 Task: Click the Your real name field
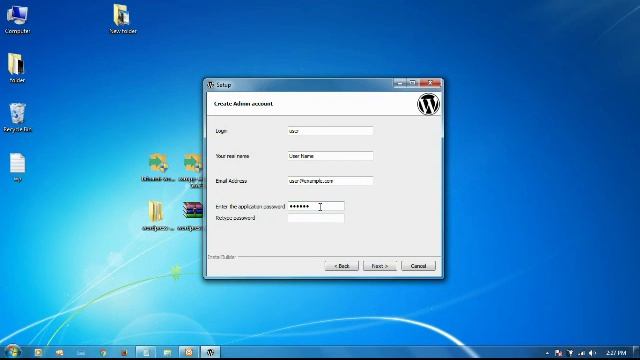coord(330,156)
